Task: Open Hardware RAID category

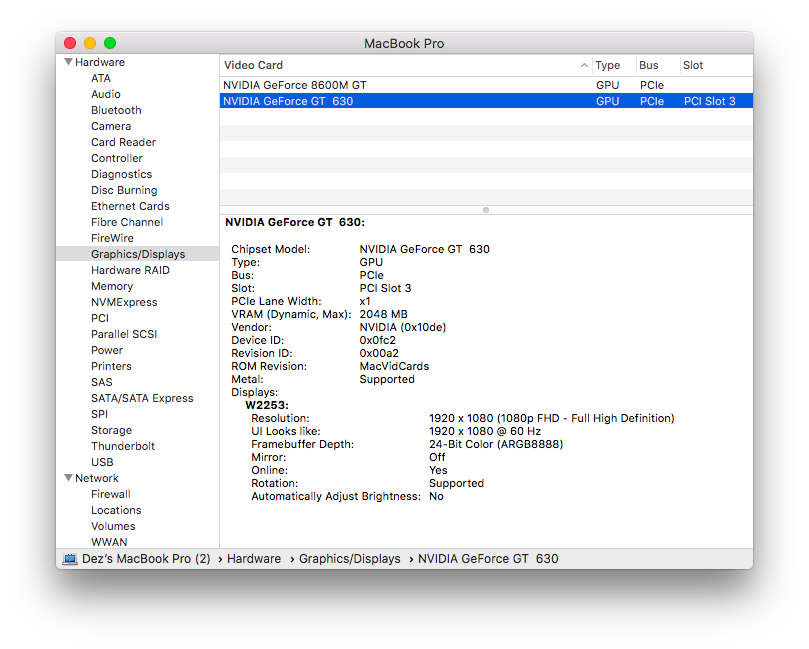Action: click(130, 270)
